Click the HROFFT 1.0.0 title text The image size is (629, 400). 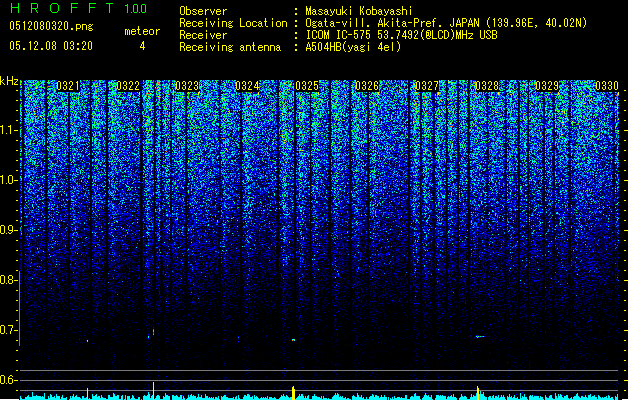click(x=78, y=8)
